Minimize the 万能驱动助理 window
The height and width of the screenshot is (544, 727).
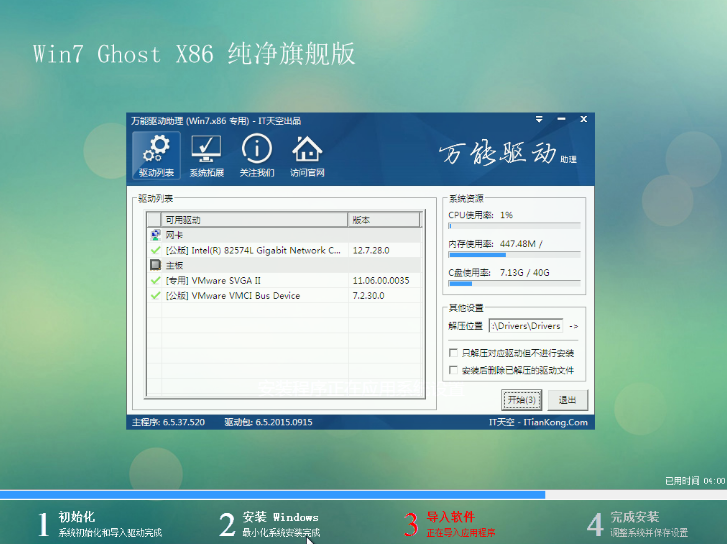[x=561, y=120]
